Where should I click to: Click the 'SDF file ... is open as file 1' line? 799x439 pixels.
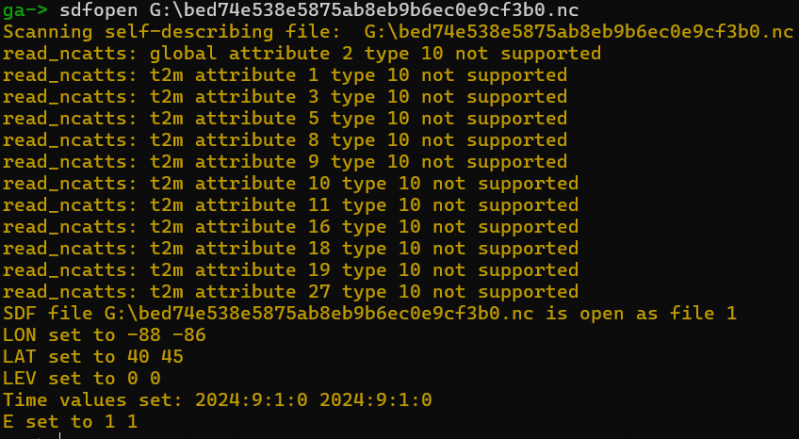(370, 314)
